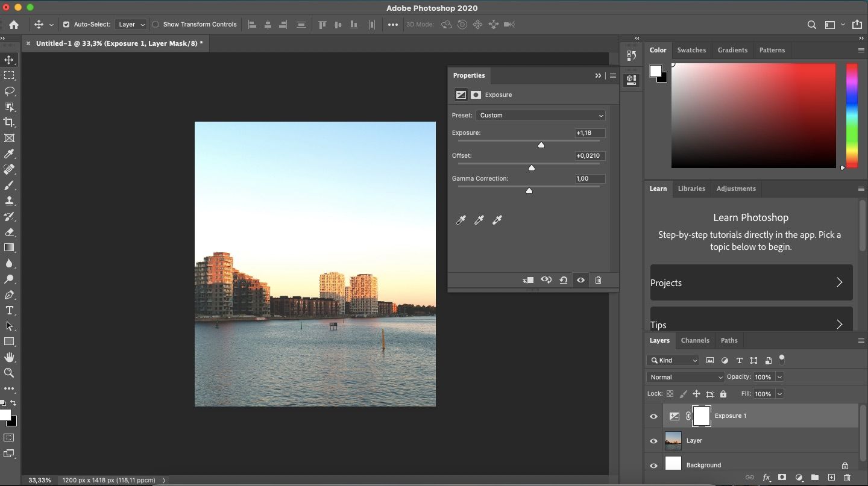Select the Crop tool in the toolbar
The image size is (868, 486).
[10, 122]
